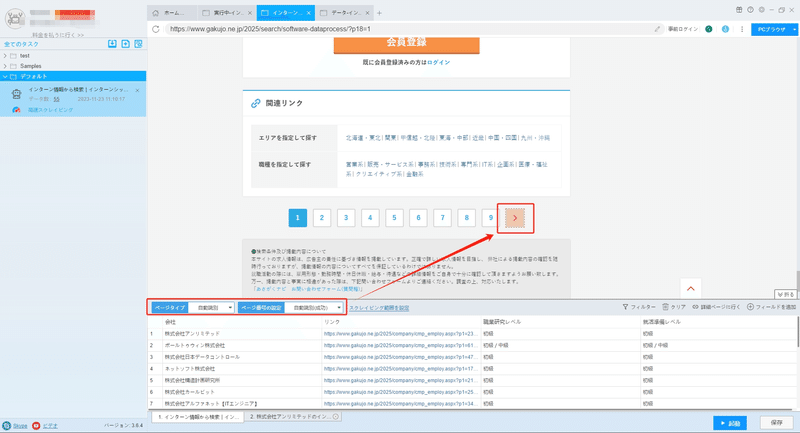Click the help question mark icon
Screen dimensions: 800x433
click(750, 10)
